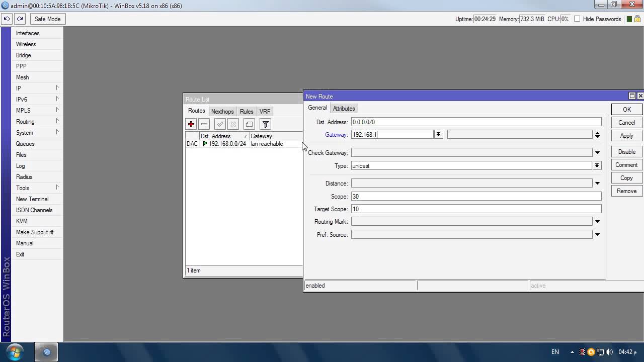The height and width of the screenshot is (362, 644).
Task: Toggle the Safe Mode button
Action: tap(47, 19)
